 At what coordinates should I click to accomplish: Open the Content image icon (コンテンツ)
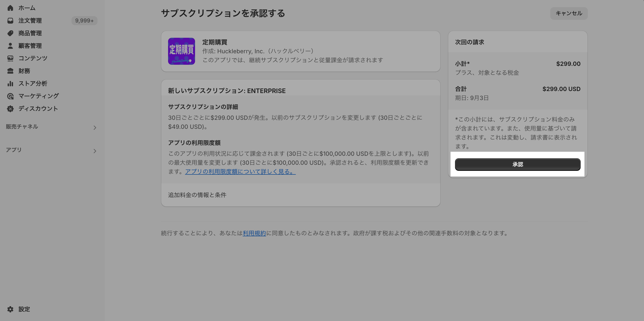coord(10,58)
